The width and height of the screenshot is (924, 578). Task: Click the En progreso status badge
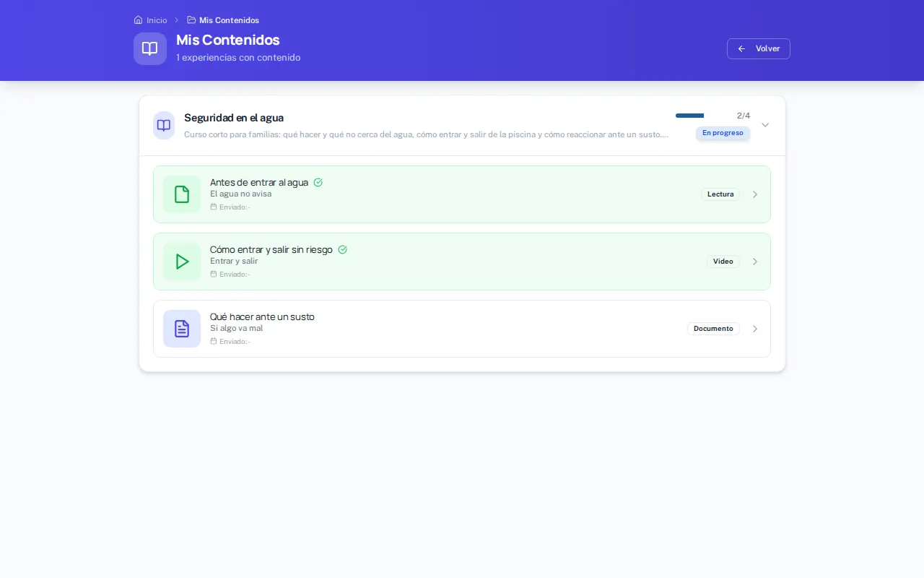point(723,133)
